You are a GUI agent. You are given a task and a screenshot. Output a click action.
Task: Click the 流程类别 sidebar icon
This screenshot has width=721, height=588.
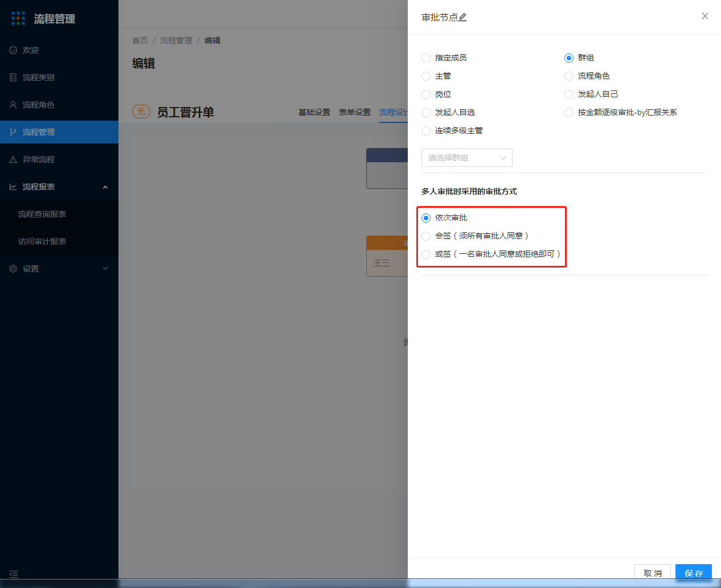click(13, 77)
